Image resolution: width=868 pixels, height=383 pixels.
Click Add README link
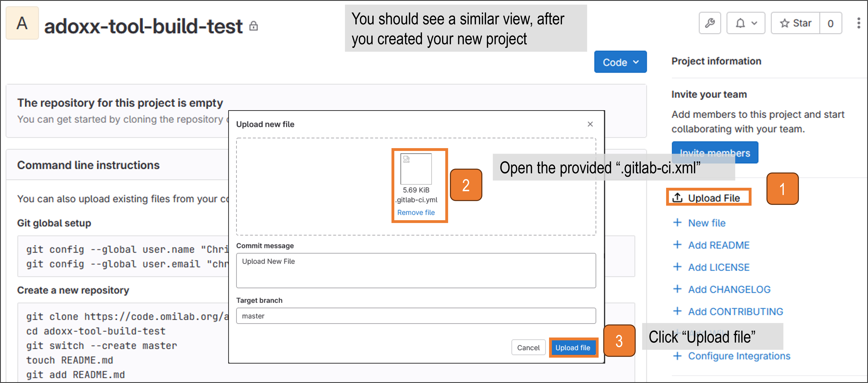719,245
